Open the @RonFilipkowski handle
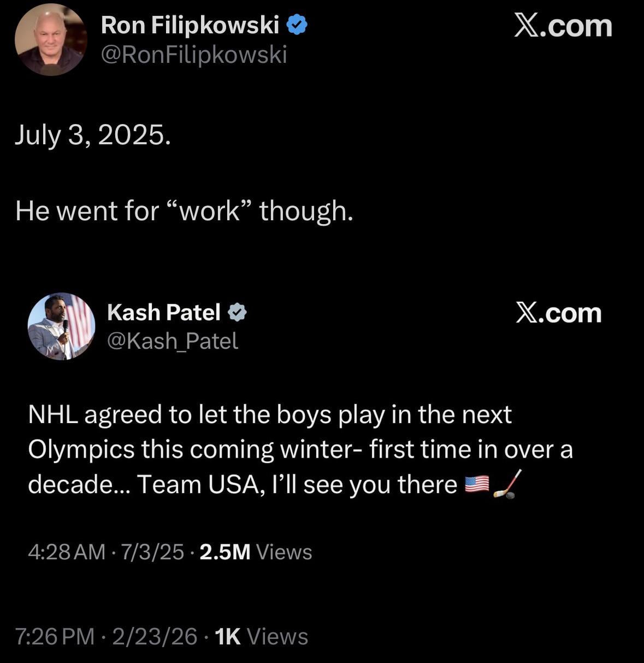 194,55
